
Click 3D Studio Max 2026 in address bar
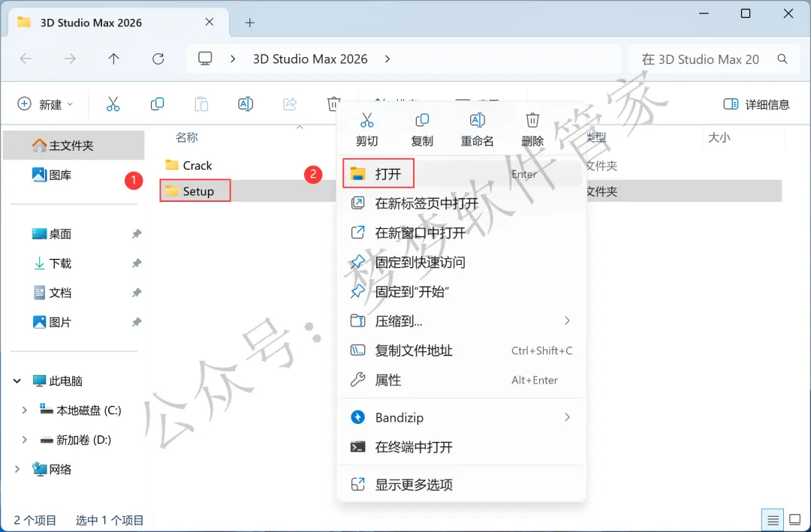(310, 59)
